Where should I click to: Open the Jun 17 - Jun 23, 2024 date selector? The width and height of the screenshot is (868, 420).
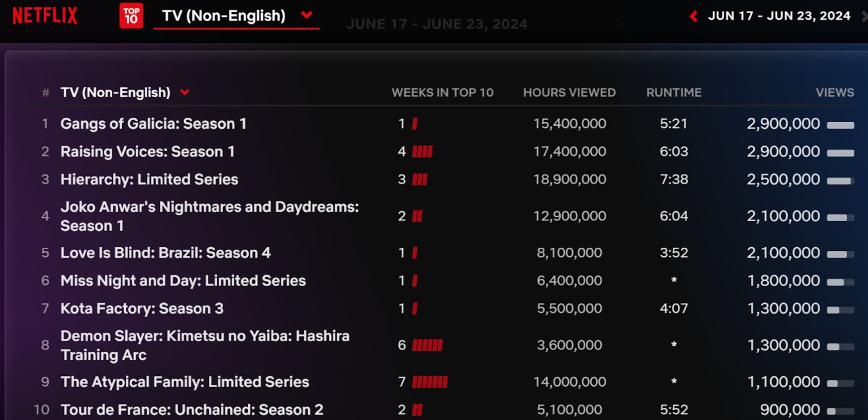[779, 16]
